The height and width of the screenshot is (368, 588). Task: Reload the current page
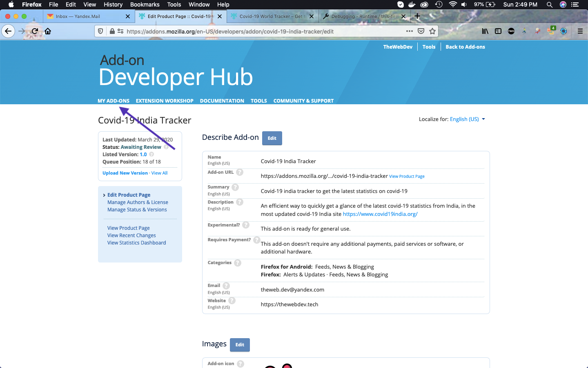coord(35,31)
